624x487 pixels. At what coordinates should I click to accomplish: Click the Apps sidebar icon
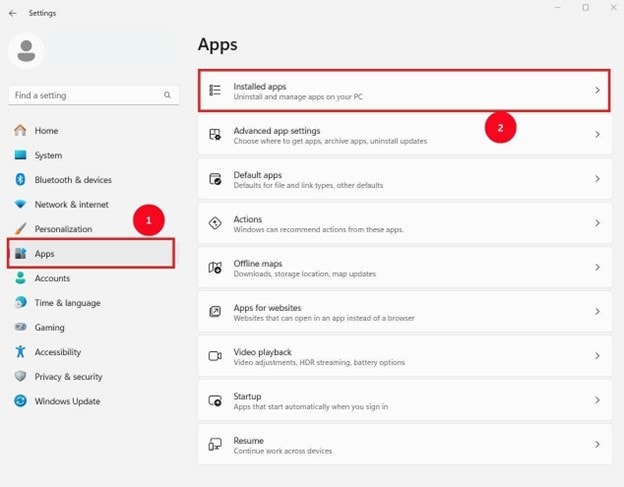click(x=20, y=253)
